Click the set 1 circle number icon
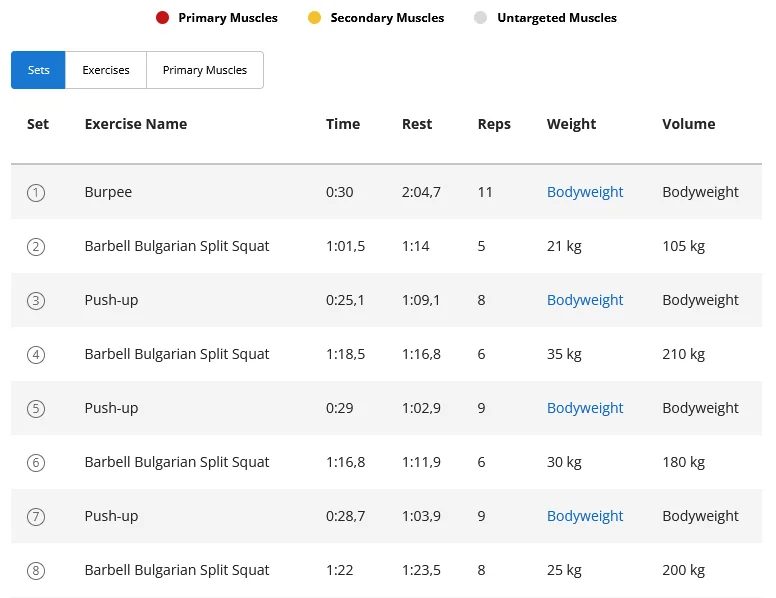 [36, 193]
